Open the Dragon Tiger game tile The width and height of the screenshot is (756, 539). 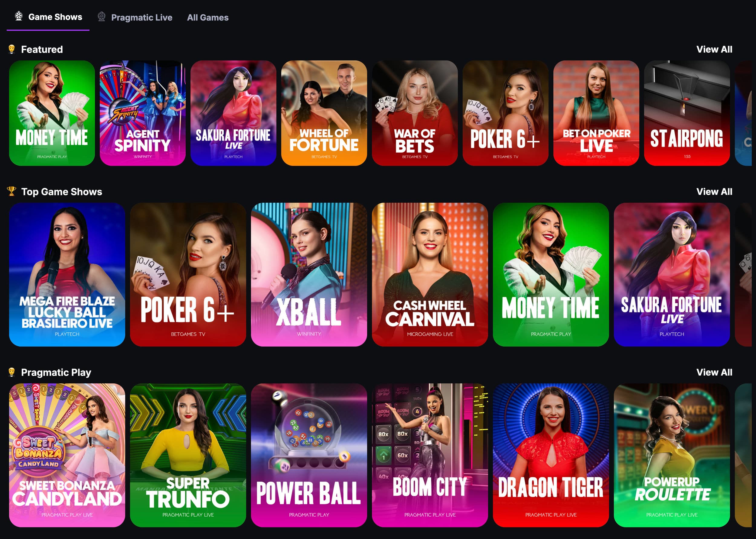(x=551, y=455)
